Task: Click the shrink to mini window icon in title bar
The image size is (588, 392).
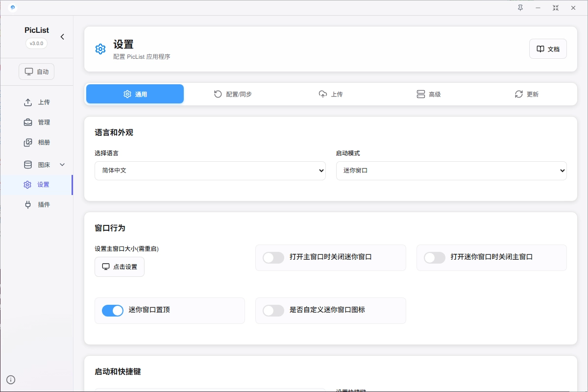Action: pos(555,8)
